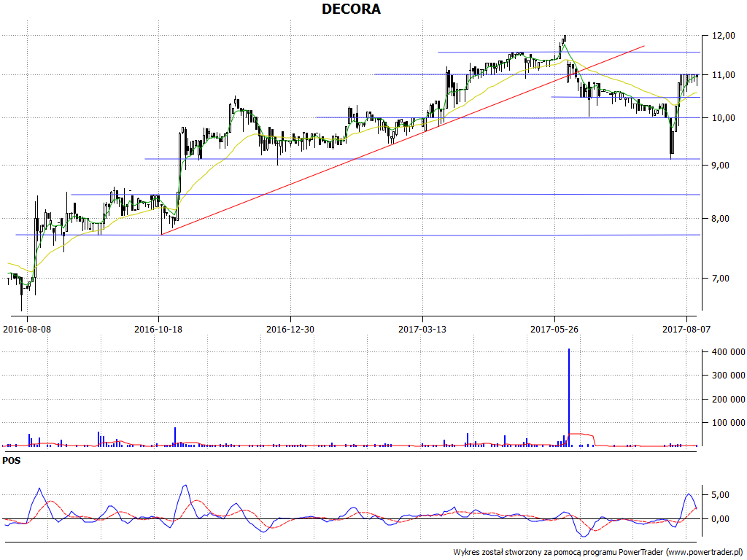Screen dimensions: 747x560
Task: Select the 7,00 price axis label
Action: [720, 278]
